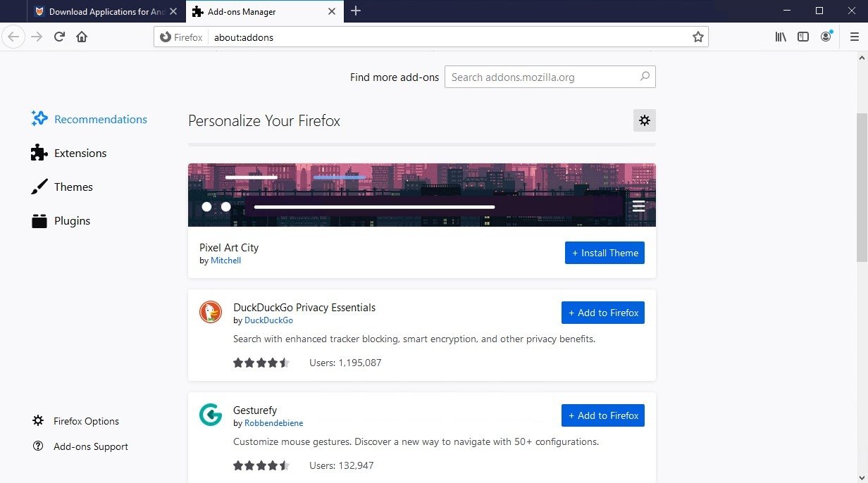
Task: Add DuckDuckGo Privacy Essentials to Firefox
Action: (x=603, y=313)
